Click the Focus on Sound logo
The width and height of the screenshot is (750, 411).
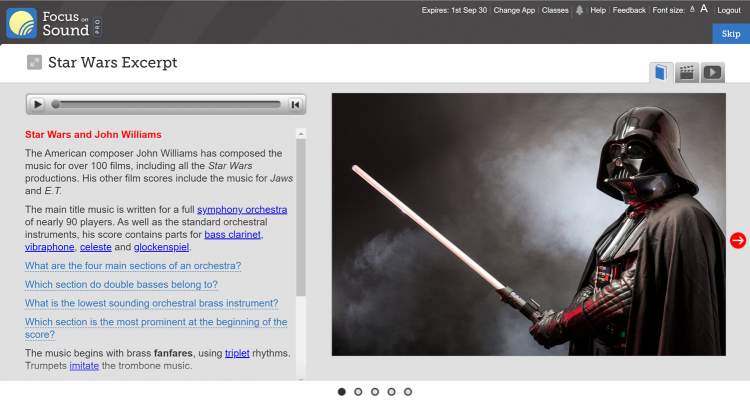point(54,23)
